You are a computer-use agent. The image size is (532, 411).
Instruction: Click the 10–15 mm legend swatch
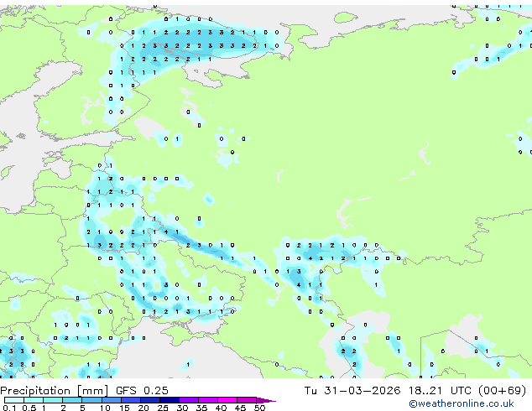(111, 400)
